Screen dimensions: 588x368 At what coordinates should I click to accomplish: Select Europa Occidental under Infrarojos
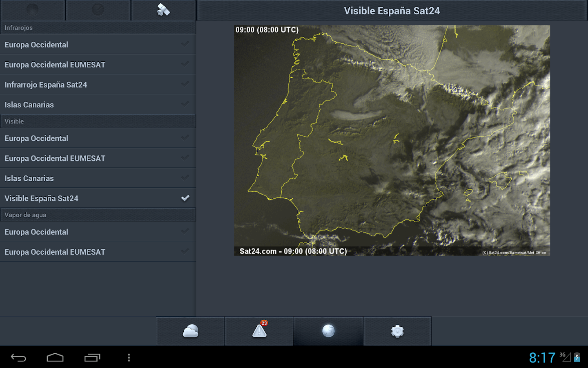[98, 45]
